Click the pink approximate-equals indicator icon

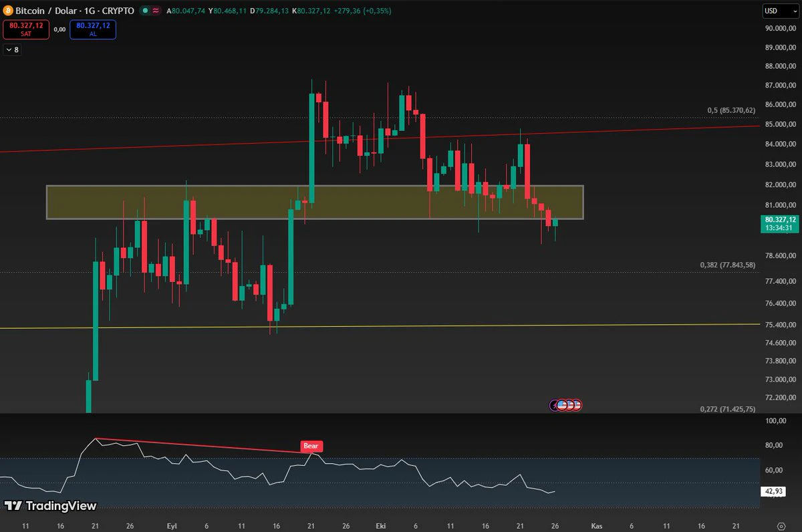point(156,11)
